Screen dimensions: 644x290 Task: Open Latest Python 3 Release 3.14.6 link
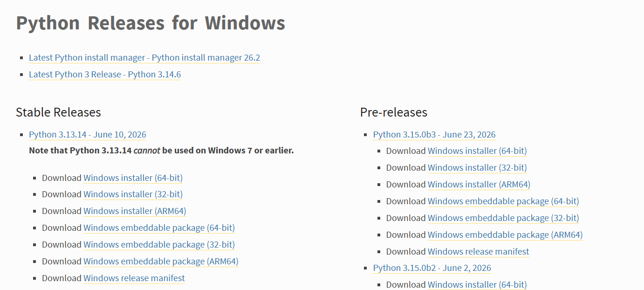tap(105, 75)
